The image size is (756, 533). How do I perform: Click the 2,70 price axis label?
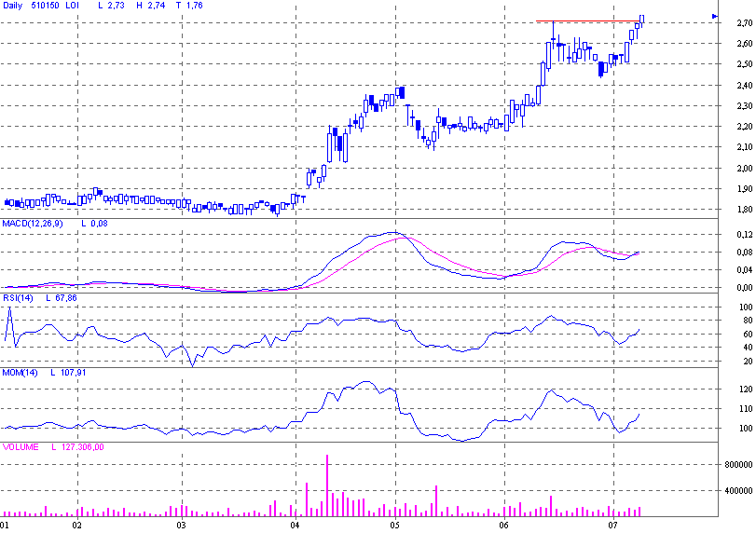[735, 22]
